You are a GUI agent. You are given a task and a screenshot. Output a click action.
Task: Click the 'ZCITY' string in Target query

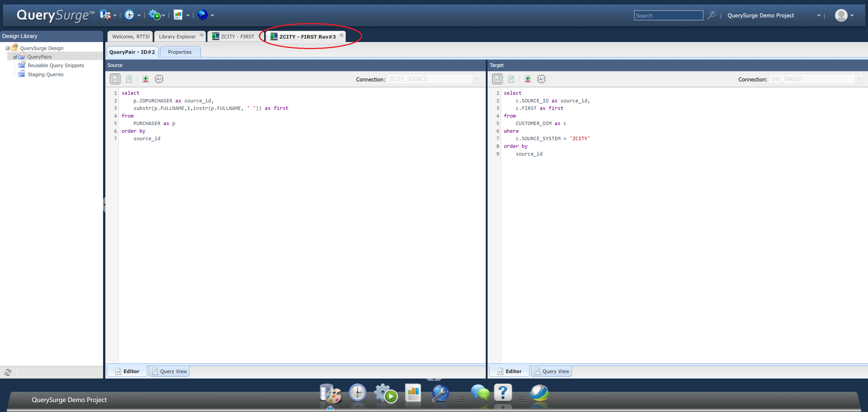click(580, 139)
